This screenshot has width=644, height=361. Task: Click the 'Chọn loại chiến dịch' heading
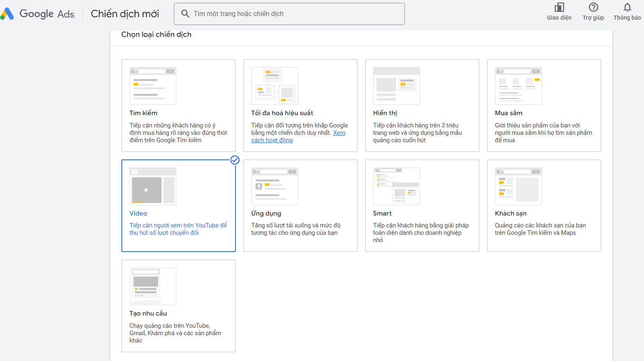(156, 34)
